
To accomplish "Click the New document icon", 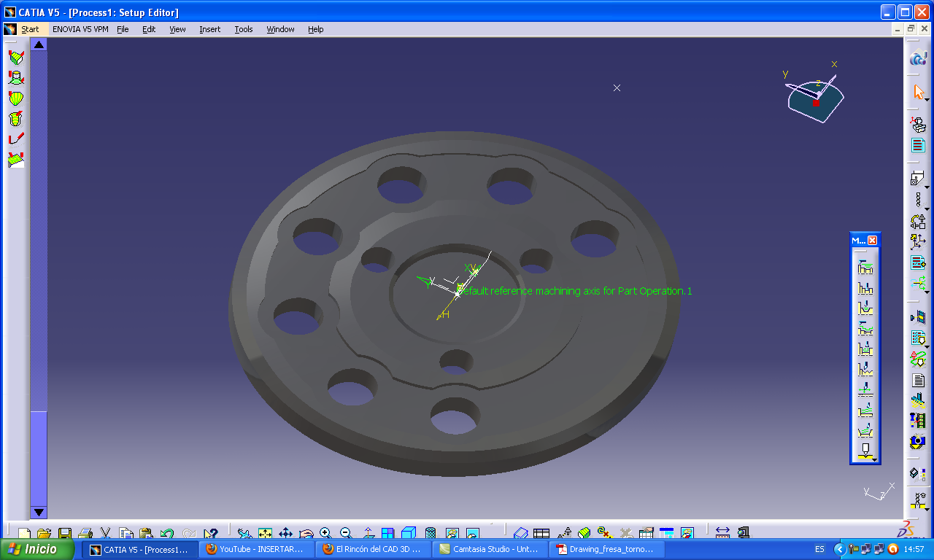I will click(x=24, y=534).
